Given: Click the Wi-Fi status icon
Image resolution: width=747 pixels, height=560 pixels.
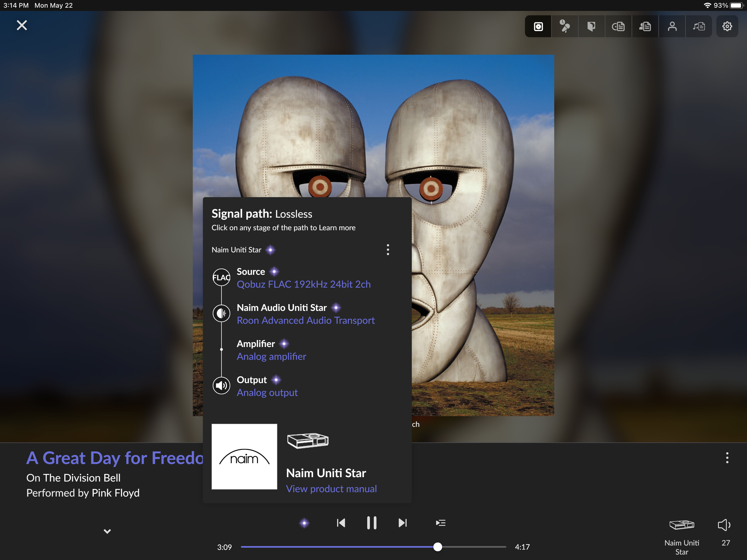Looking at the screenshot, I should pyautogui.click(x=707, y=5).
